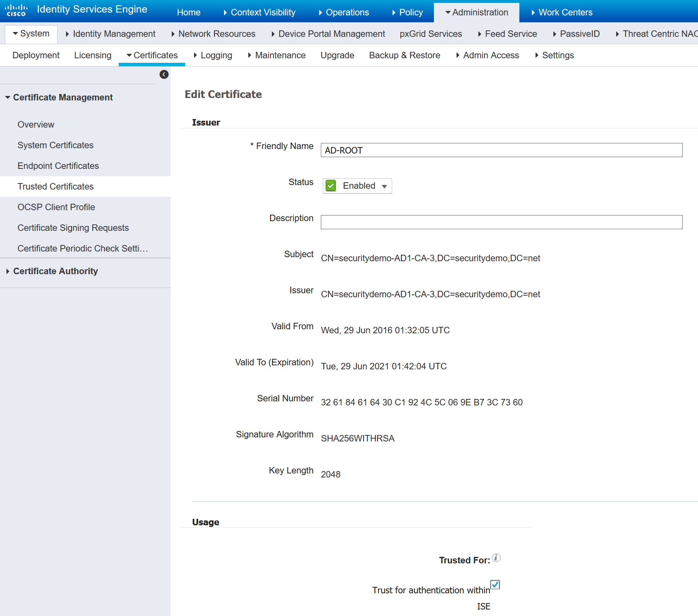
Task: Click the Trusted For info icon
Action: (496, 558)
